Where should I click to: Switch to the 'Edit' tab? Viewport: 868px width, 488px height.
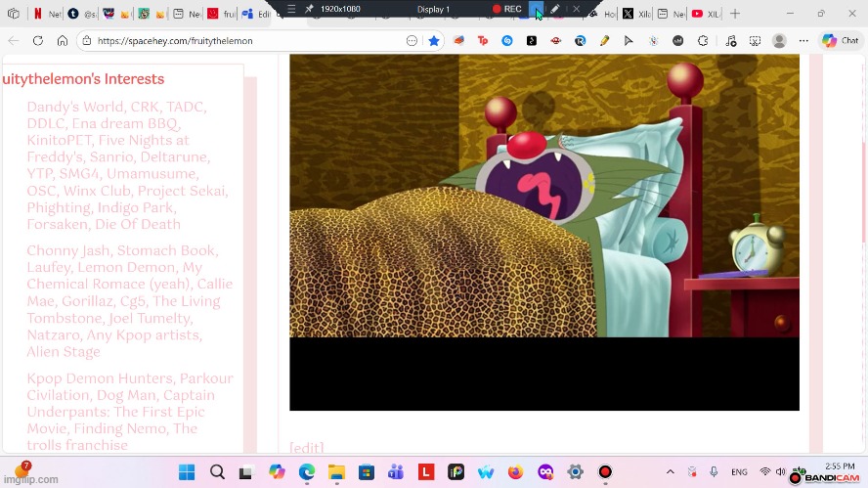(256, 14)
